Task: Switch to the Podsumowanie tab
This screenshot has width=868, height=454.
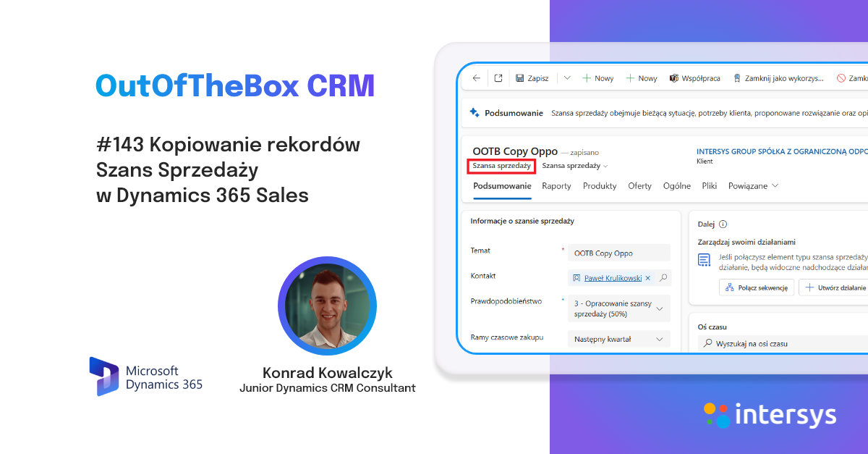Action: click(502, 186)
